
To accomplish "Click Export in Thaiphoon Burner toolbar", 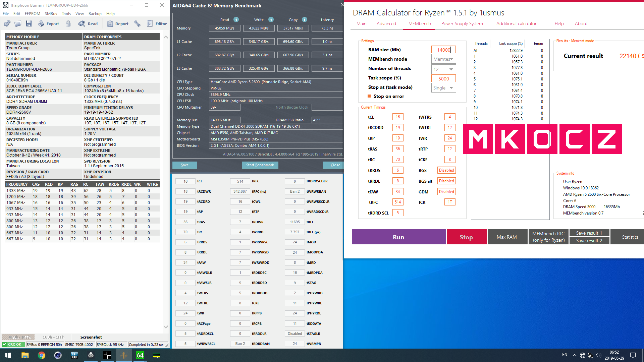I will click(49, 23).
